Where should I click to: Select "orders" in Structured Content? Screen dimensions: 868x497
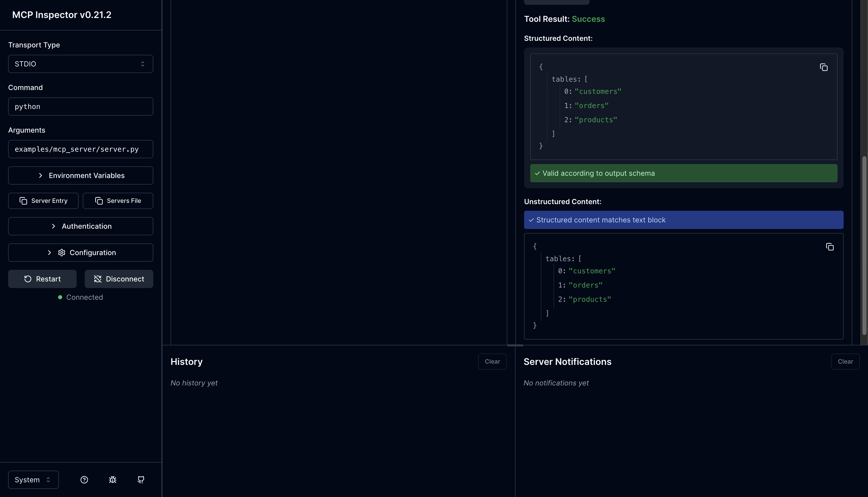point(592,106)
